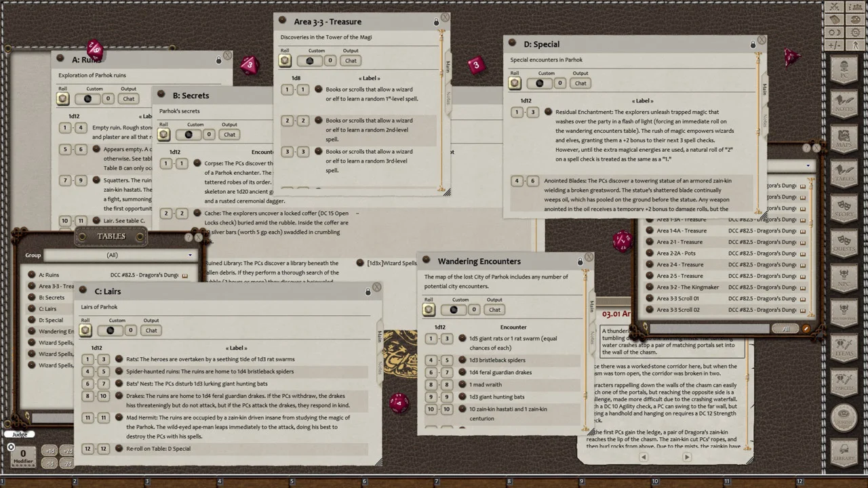Click the Modifier box at bottom left
This screenshot has width=868, height=488.
[23, 455]
